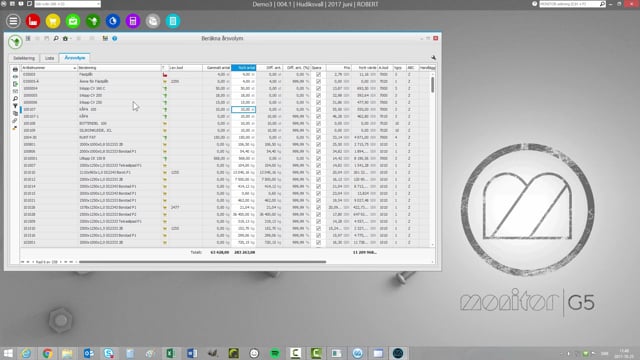Toggle Spara checkbox in the Lev.kod 2477 row
The height and width of the screenshot is (360, 640).
coord(318,207)
